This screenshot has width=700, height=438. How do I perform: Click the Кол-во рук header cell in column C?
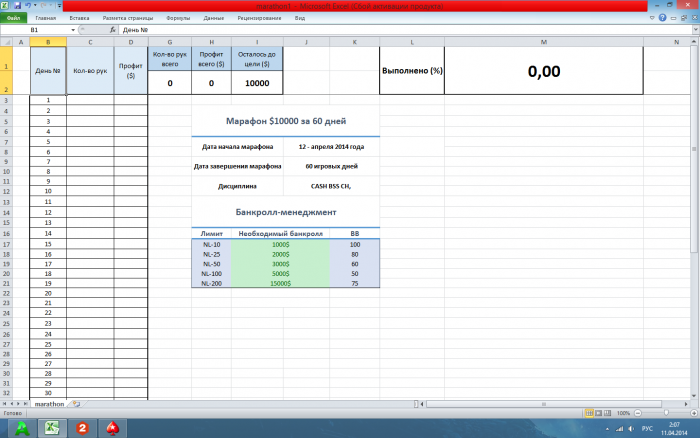(x=90, y=71)
